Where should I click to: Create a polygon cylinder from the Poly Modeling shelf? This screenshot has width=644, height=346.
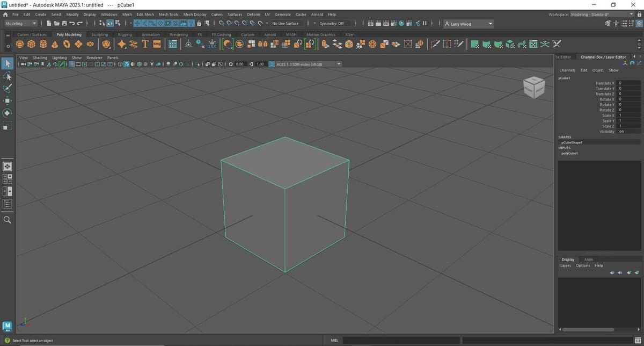[x=44, y=44]
